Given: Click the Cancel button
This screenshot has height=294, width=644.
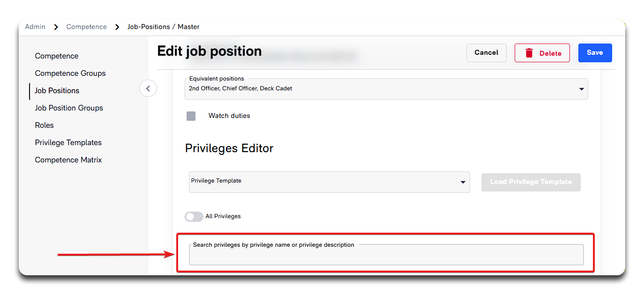Looking at the screenshot, I should [486, 53].
